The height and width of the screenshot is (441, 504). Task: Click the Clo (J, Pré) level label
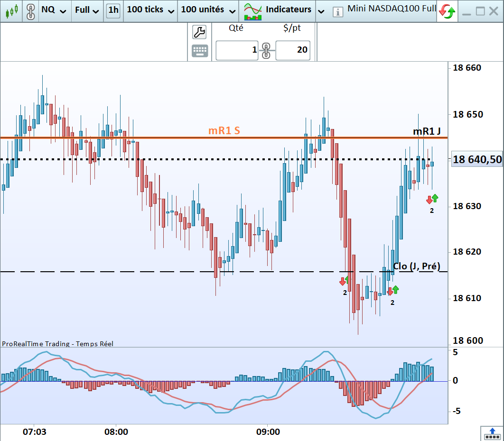coord(417,266)
